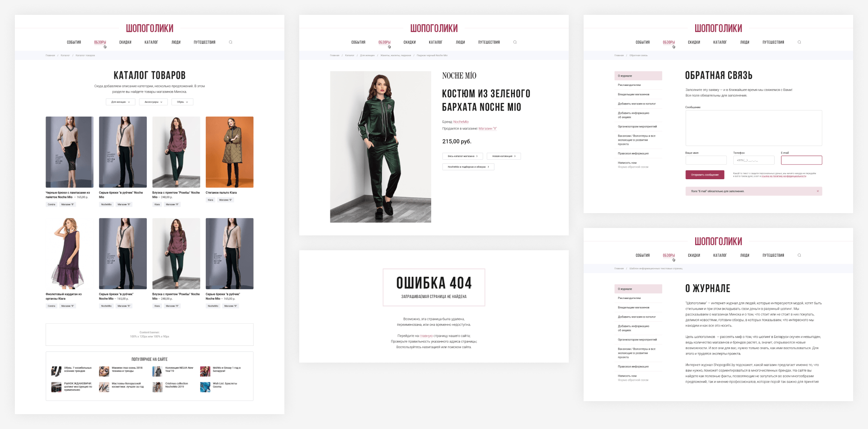Click the ШОПОГОЛИКИ logo on the feedback page
Screen dimensions: 868x429
718,28
